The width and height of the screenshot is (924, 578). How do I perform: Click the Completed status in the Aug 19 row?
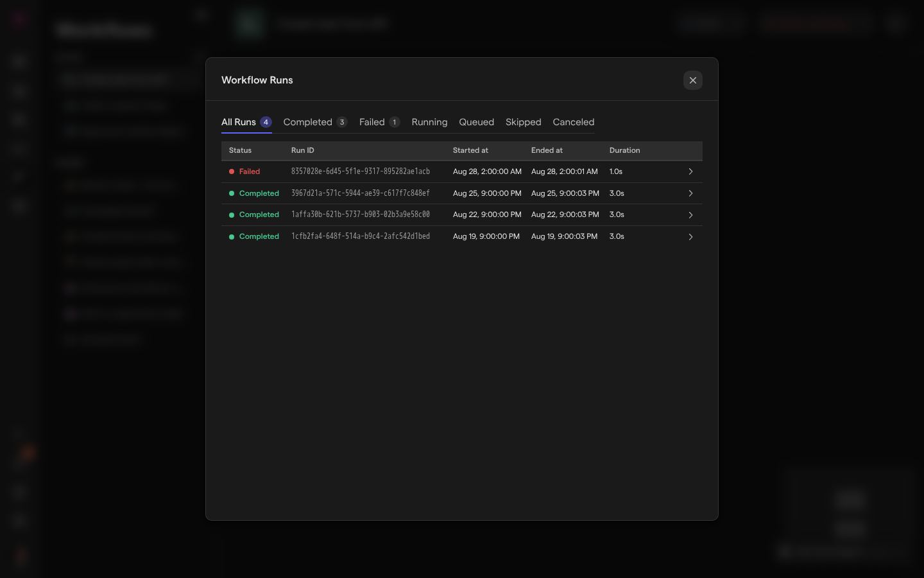pos(259,236)
